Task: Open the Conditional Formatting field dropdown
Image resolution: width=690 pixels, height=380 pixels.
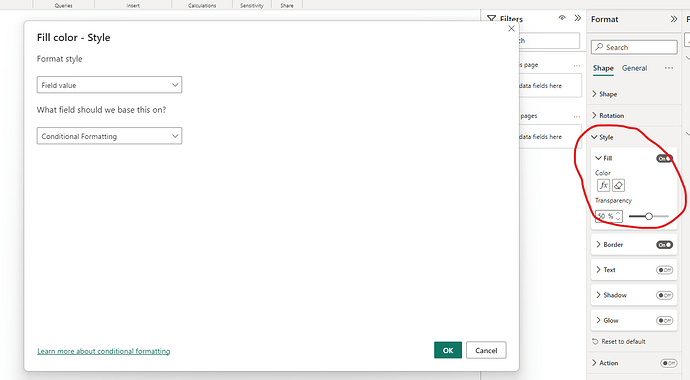Action: tap(109, 136)
